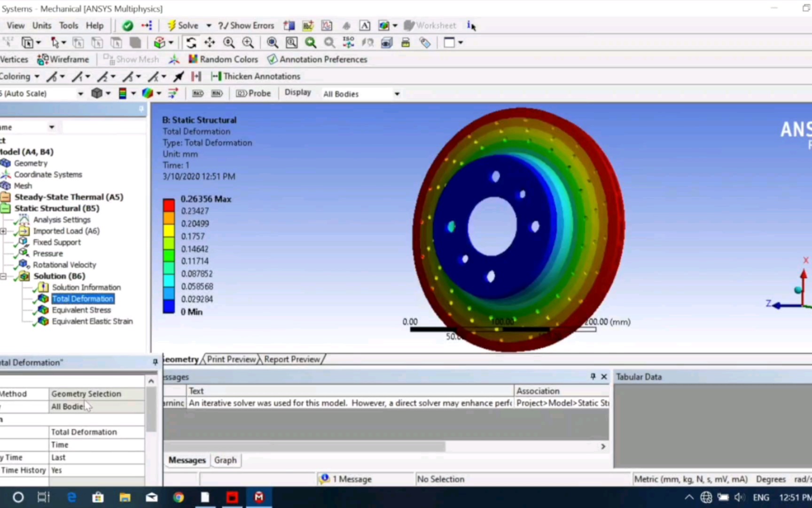Screen dimensions: 812x508
Task: Activate the Pan tool
Action: coord(210,42)
